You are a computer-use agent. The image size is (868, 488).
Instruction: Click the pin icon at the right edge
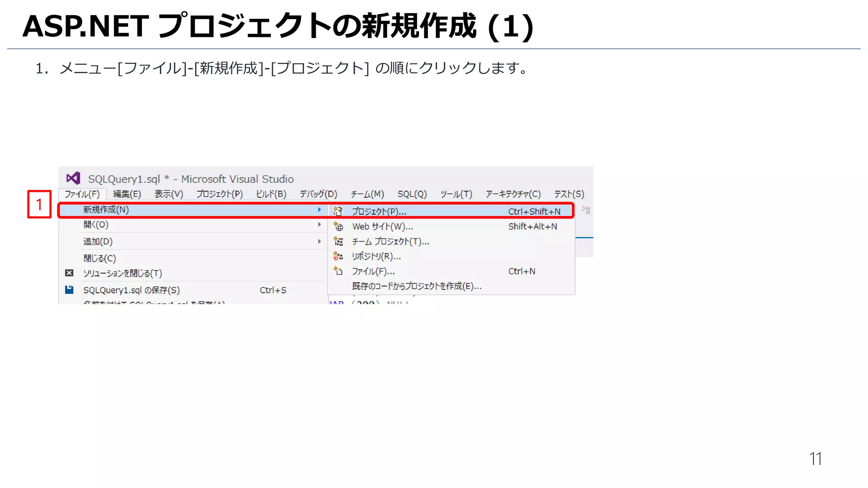pyautogui.click(x=586, y=210)
